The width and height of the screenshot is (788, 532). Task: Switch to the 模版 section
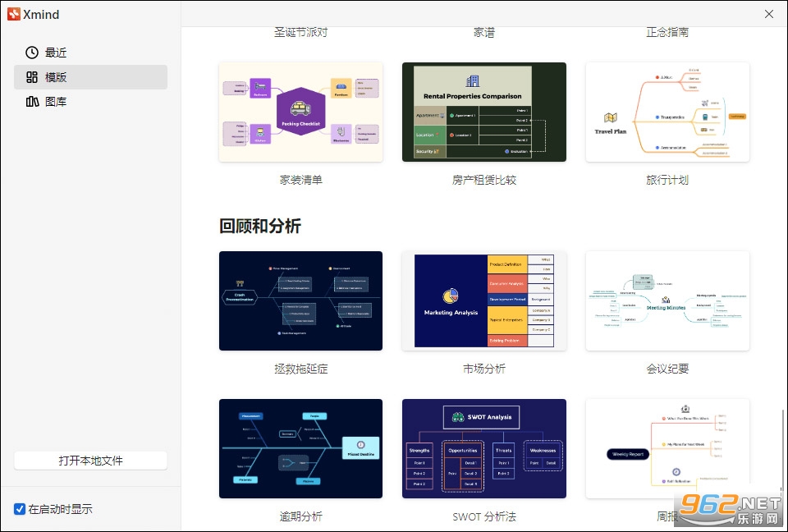(90, 77)
